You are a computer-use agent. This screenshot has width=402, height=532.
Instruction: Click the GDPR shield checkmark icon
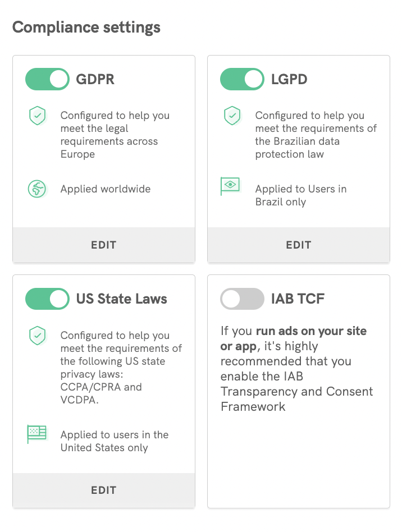[x=37, y=116]
